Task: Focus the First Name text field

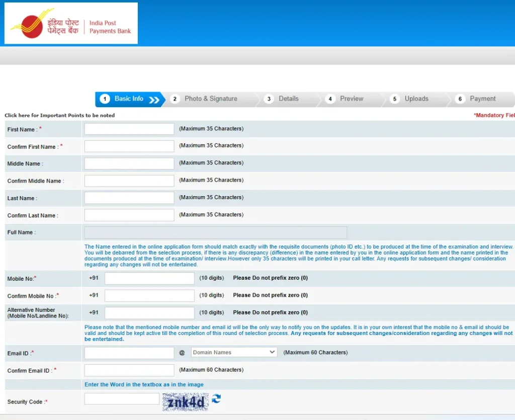Action: point(129,129)
